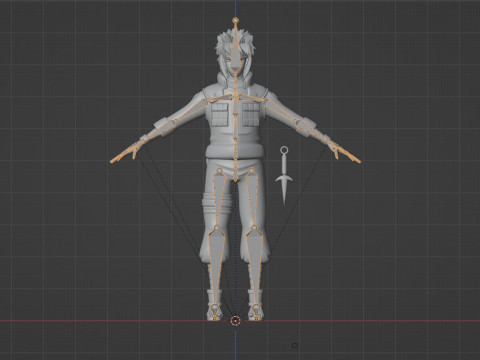The height and width of the screenshot is (360, 480).
Task: Click the 3D cursor at the character's feet
Action: pyautogui.click(x=235, y=321)
